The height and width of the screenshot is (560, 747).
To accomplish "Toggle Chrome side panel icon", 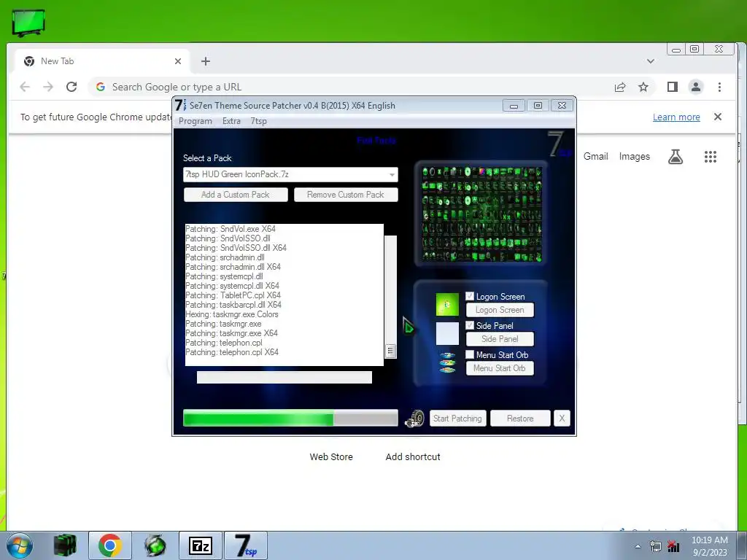I will coord(672,87).
